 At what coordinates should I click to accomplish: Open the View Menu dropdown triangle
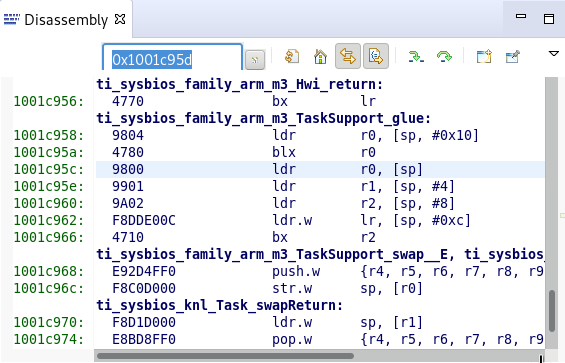tap(553, 54)
